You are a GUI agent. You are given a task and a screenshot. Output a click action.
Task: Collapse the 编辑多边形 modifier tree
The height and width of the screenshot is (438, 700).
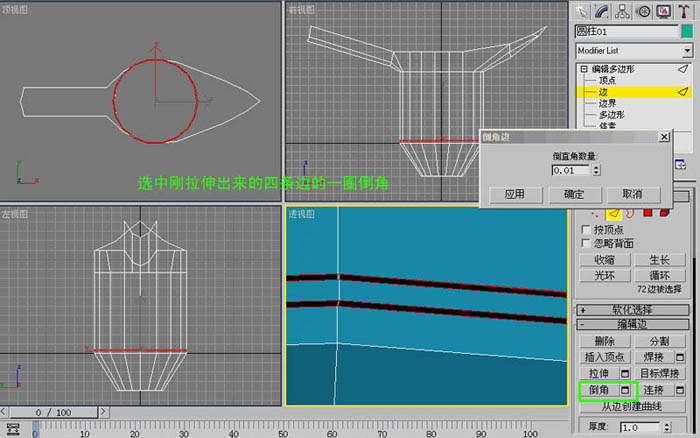[584, 69]
